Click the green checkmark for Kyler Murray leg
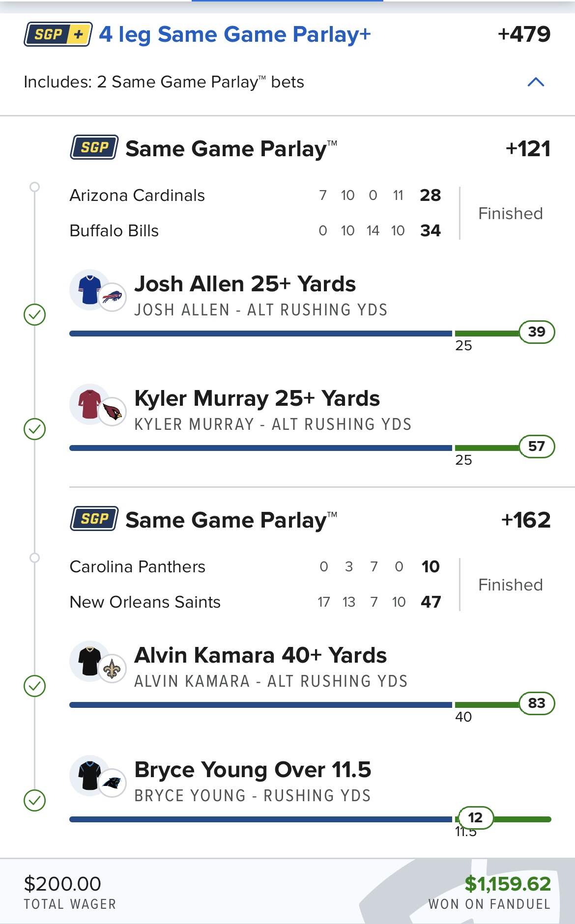The height and width of the screenshot is (924, 575). (34, 429)
